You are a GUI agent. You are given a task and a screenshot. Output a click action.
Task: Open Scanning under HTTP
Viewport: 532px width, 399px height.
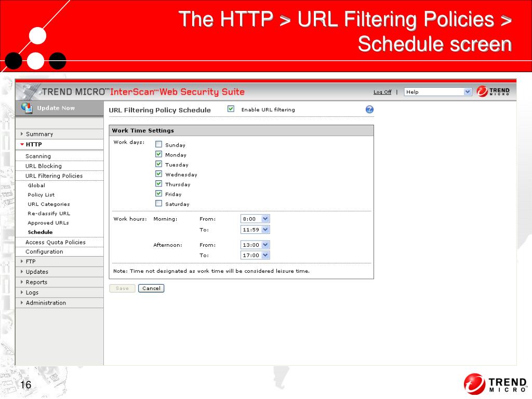[38, 156]
